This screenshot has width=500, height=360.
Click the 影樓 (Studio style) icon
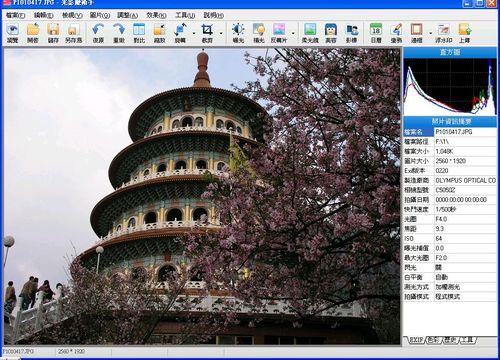click(x=351, y=33)
